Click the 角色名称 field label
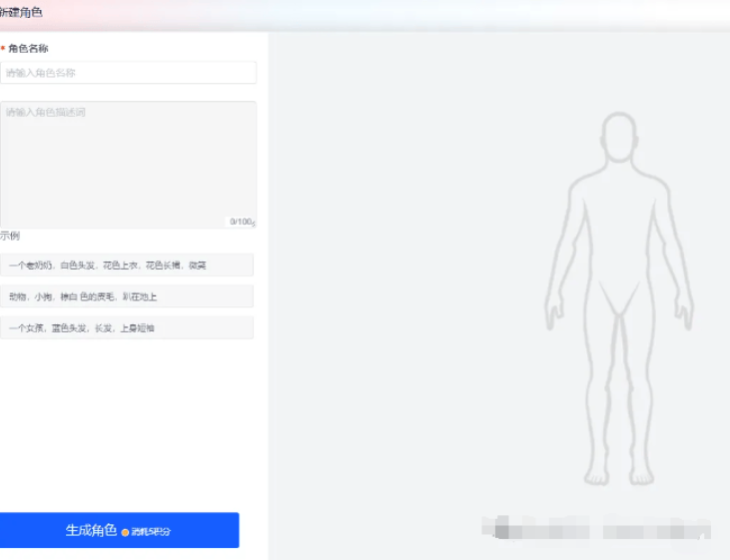This screenshot has width=730, height=560. coord(28,48)
